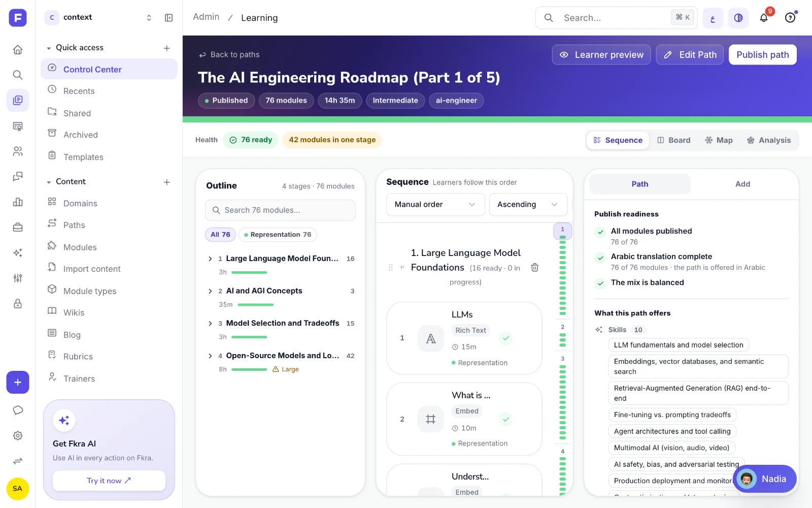Image resolution: width=812 pixels, height=508 pixels.
Task: Select the All 76 filter chip
Action: coord(220,234)
